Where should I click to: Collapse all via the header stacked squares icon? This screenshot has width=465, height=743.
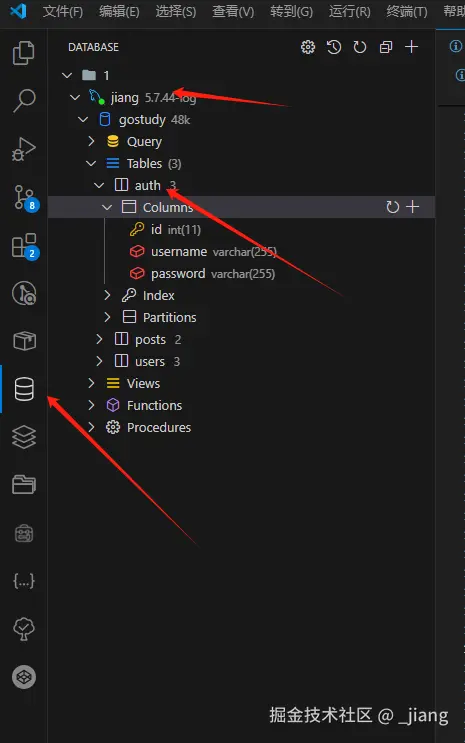[386, 47]
